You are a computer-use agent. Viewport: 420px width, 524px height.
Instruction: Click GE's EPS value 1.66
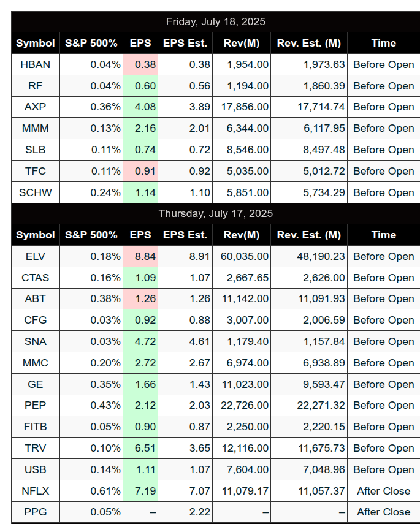tap(140, 384)
